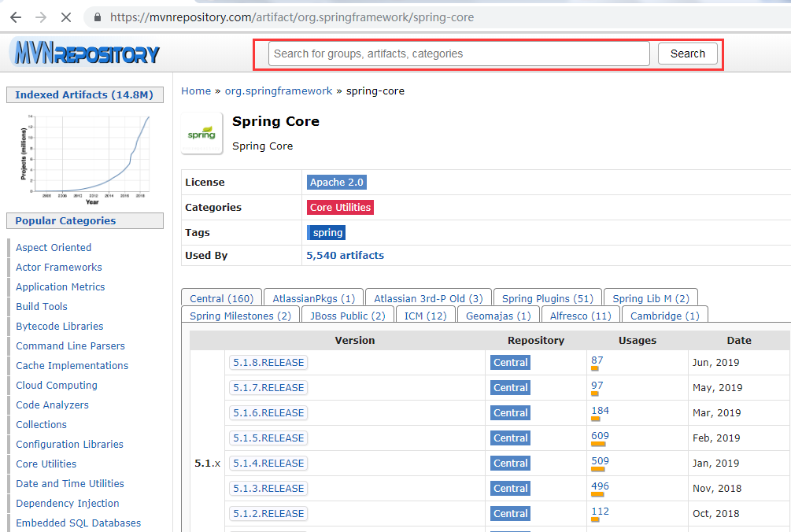Open Command Line Parsers category

(x=70, y=346)
